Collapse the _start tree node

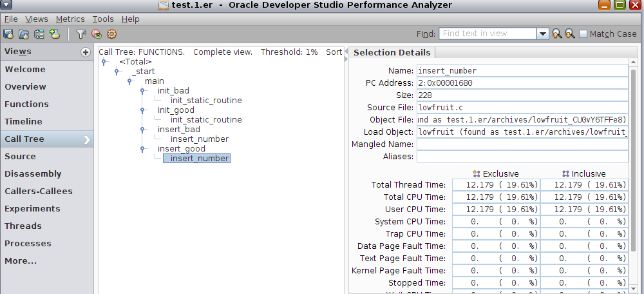pos(117,72)
